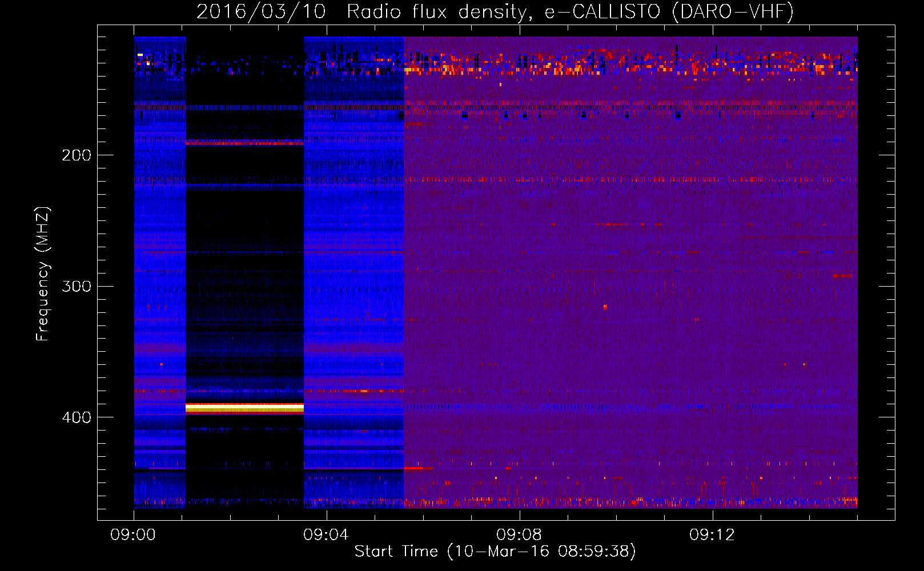Click the '400' frequency tick label
Viewport: 924px width, 571px height.
(77, 417)
